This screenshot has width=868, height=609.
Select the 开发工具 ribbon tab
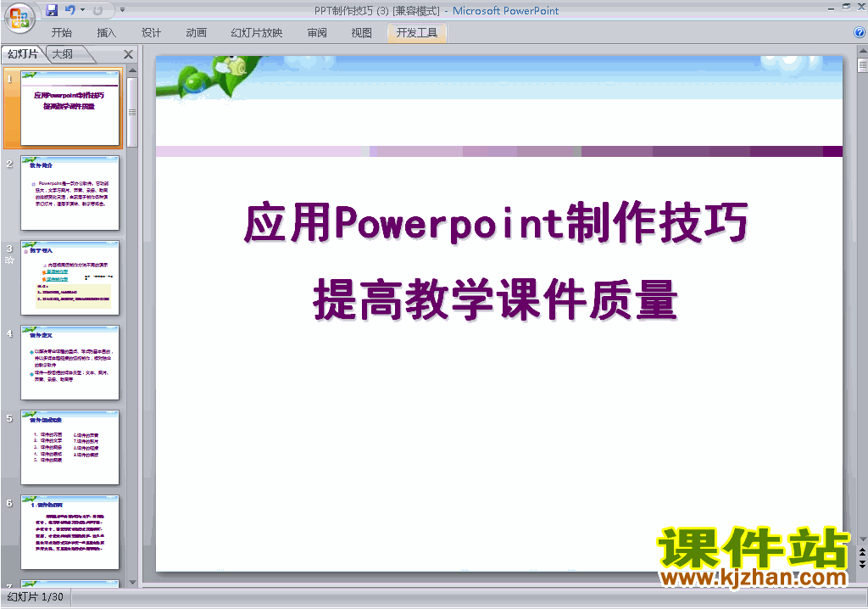[x=417, y=33]
